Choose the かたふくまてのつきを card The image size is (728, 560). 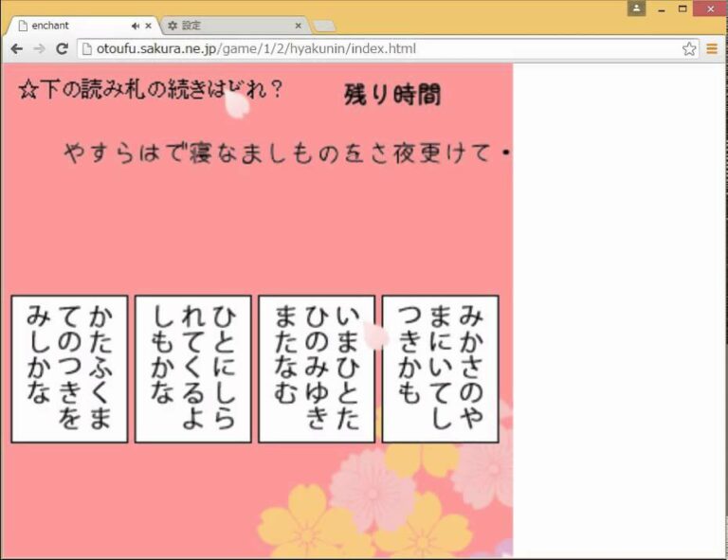click(x=69, y=369)
